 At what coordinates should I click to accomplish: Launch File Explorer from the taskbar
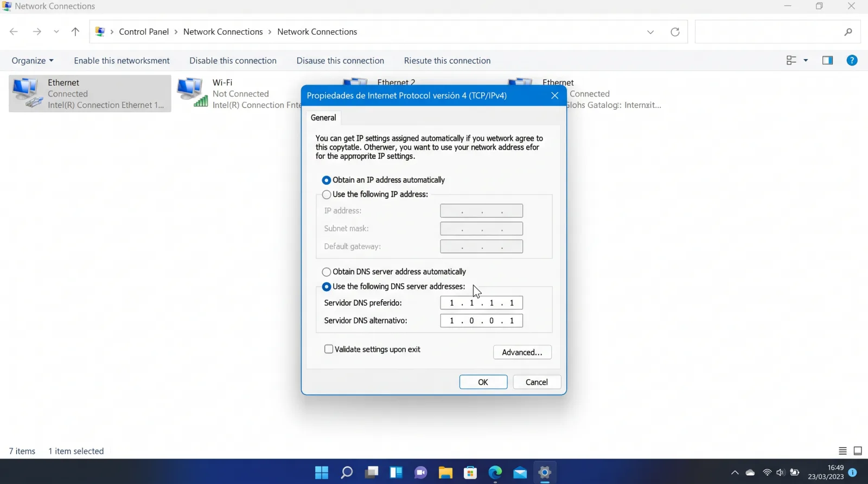tap(445, 473)
